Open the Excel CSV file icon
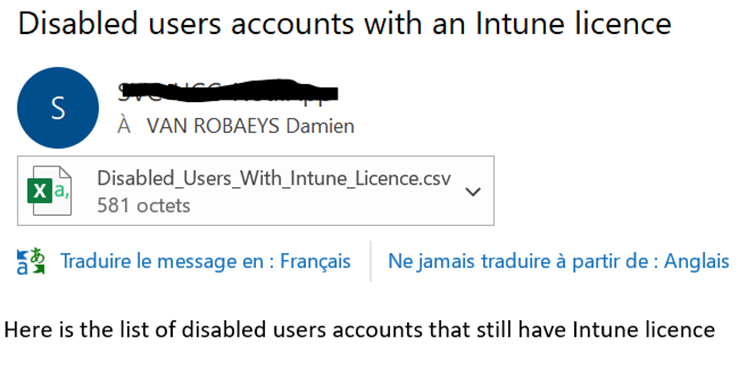 [50, 191]
